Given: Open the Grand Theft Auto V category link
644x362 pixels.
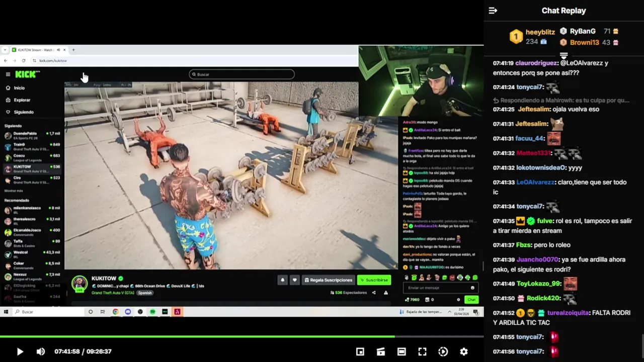Looking at the screenshot, I should coord(113,293).
